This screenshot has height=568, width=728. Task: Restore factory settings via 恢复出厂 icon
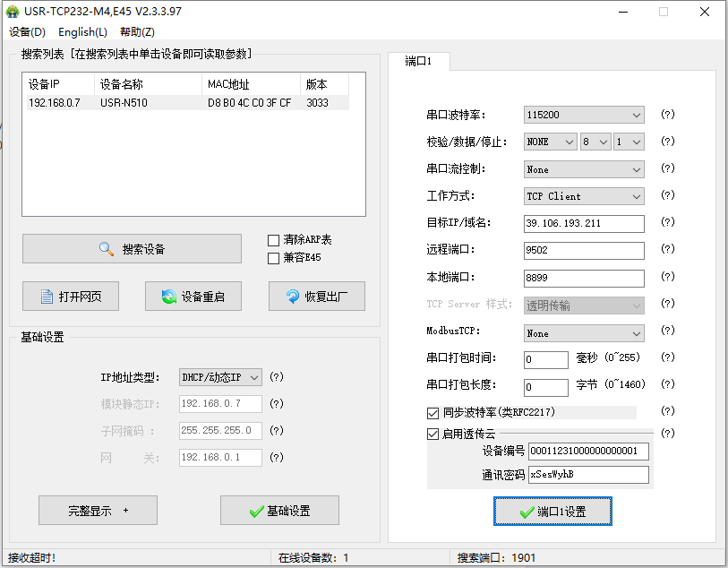click(292, 296)
